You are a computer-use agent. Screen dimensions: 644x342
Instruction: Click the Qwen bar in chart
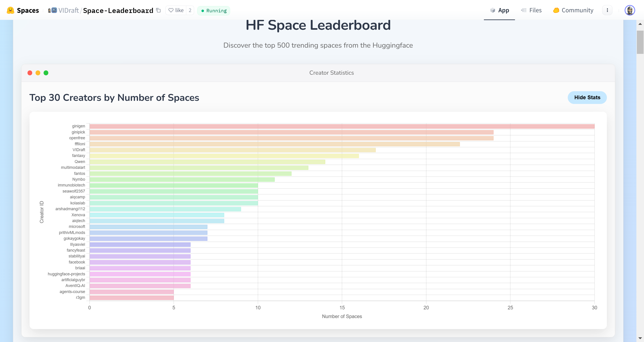(x=207, y=162)
